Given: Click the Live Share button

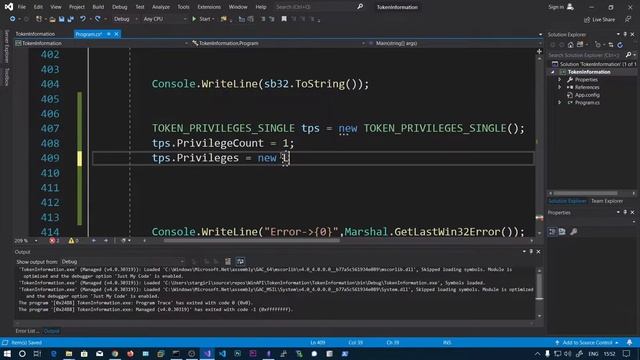Looking at the screenshot, I should click(x=599, y=20).
